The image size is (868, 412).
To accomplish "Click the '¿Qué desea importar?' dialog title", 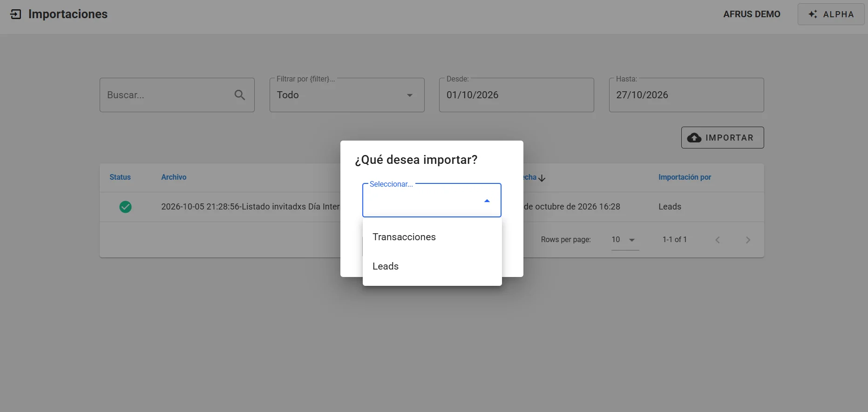I will click(416, 160).
